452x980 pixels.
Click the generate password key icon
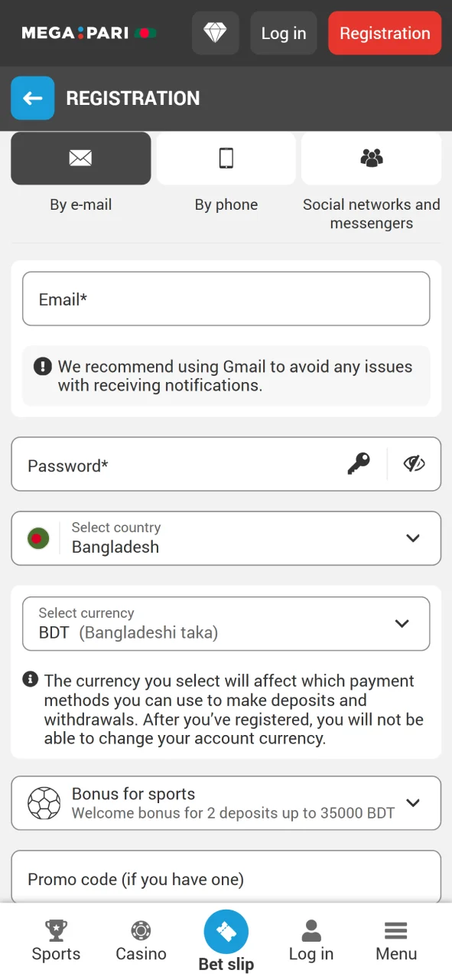pyautogui.click(x=359, y=463)
